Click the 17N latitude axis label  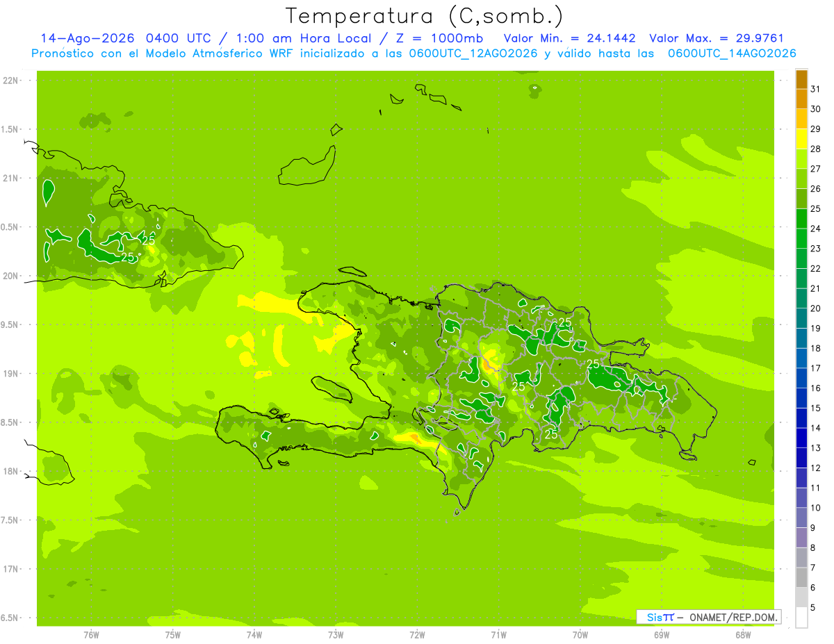tap(11, 569)
